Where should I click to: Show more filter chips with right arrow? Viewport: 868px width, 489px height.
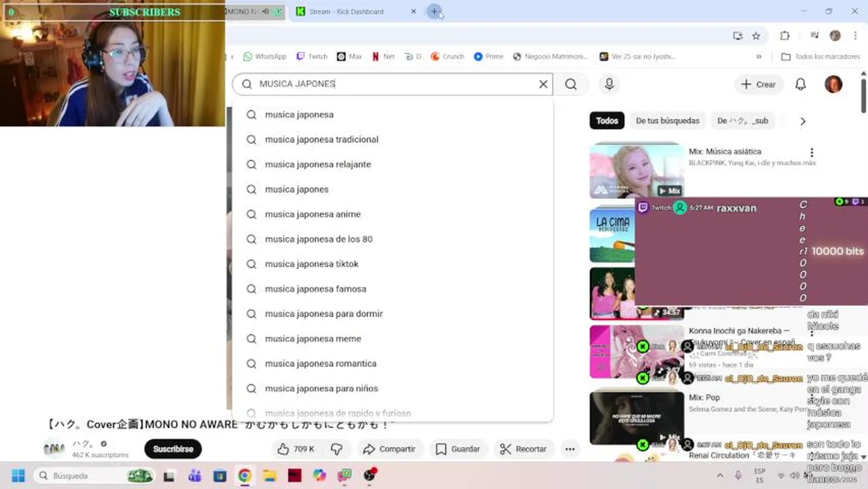803,121
